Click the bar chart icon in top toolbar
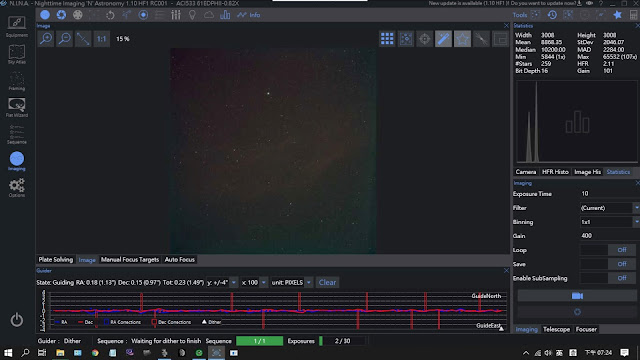Screen dimensions: 640x360 tap(225, 15)
